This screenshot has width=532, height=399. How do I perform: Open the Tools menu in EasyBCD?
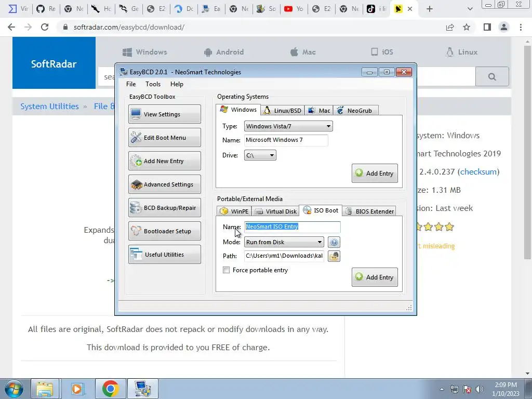(x=153, y=84)
